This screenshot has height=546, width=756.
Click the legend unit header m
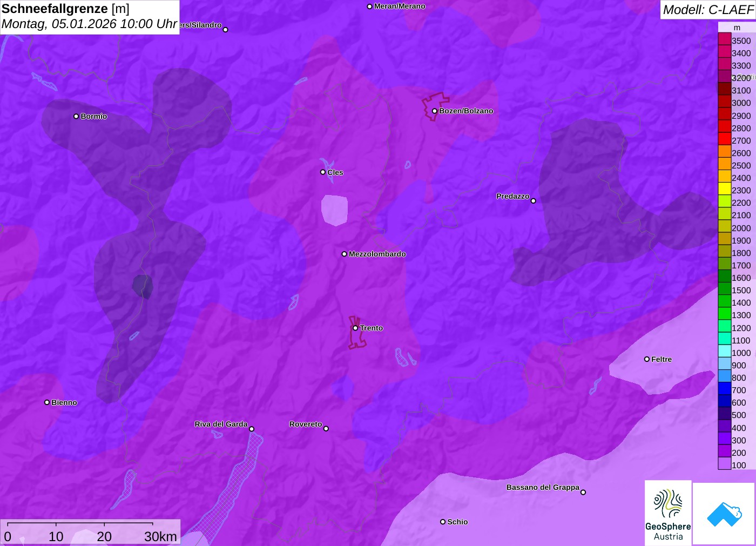[x=737, y=28]
